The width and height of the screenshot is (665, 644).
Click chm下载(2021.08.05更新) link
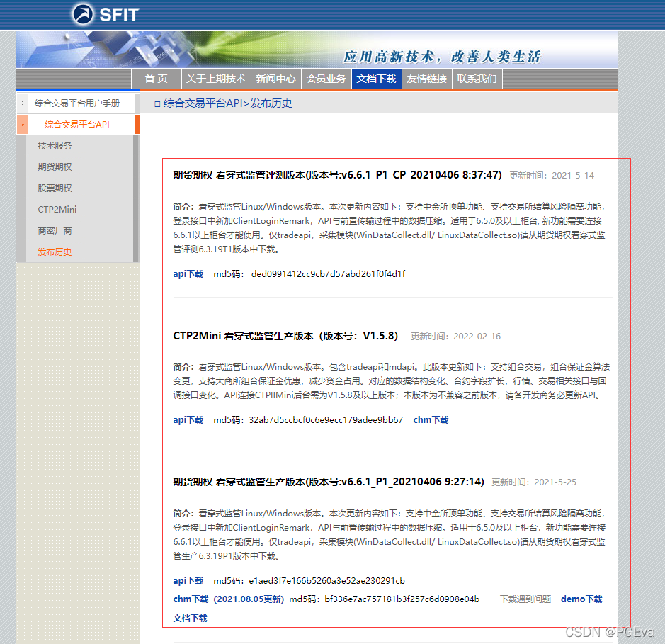229,599
